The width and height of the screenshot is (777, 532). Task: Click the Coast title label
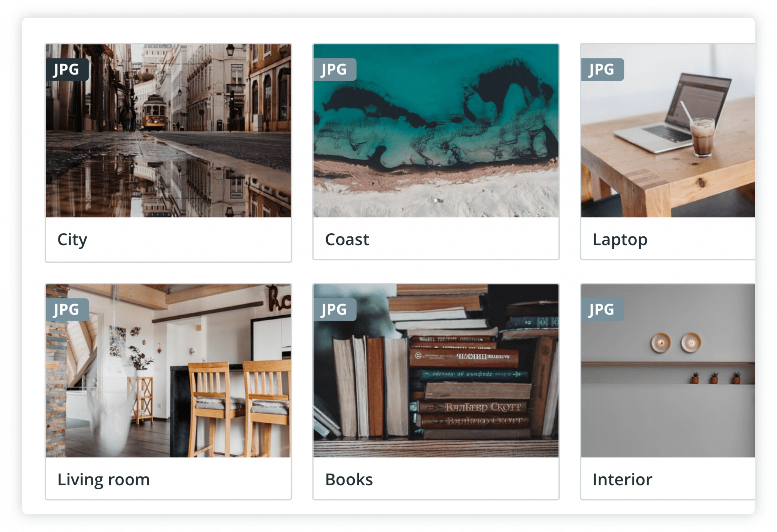[x=347, y=239]
